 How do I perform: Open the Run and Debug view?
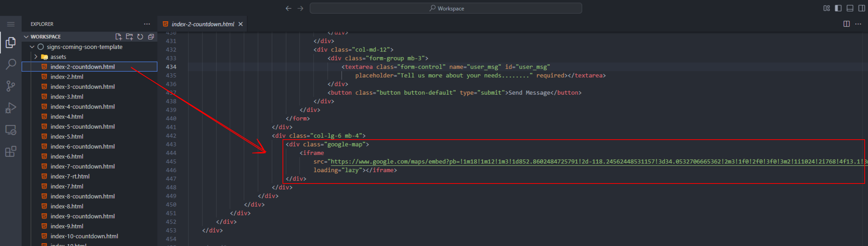(x=11, y=108)
